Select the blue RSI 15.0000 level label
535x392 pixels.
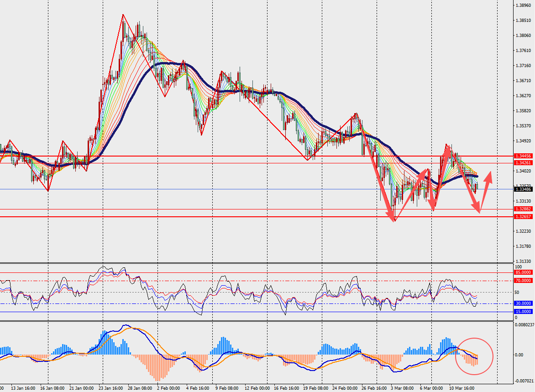(x=523, y=312)
